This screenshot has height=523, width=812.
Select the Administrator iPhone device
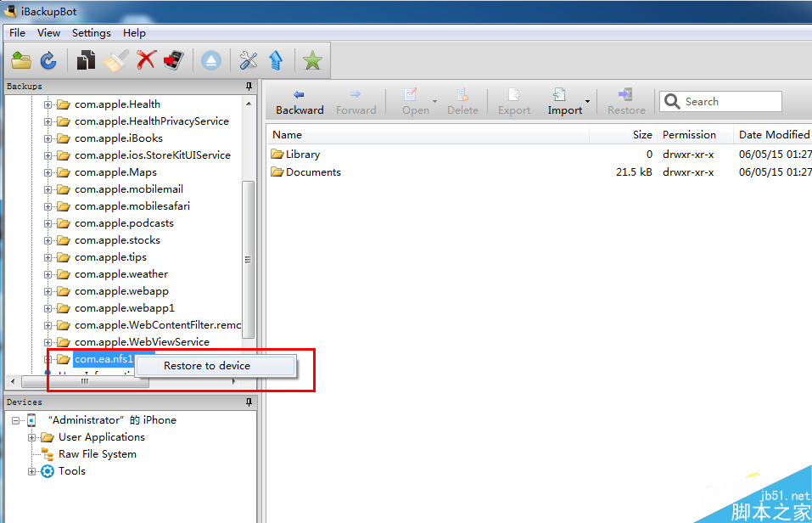pyautogui.click(x=112, y=420)
